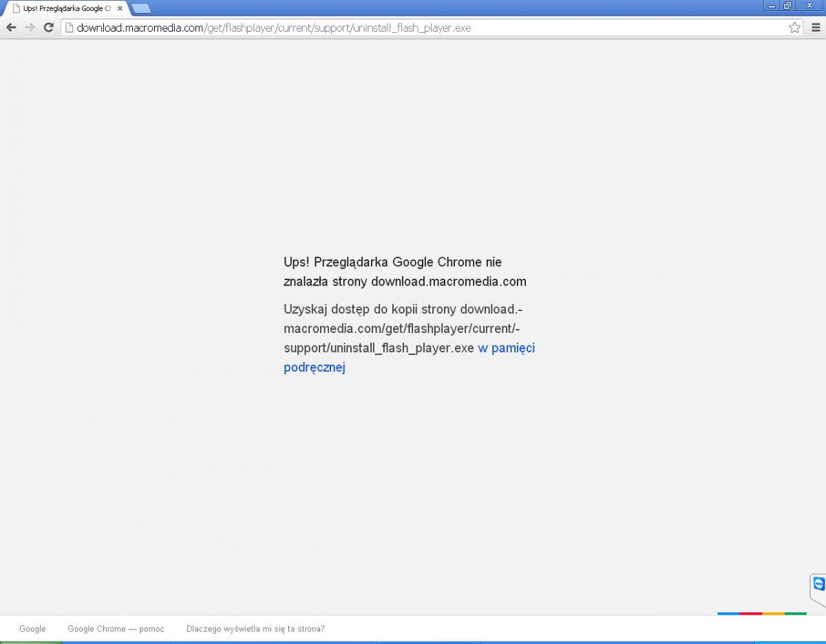This screenshot has height=644, width=826.
Task: Minimize the Chrome window
Action: coord(771,5)
